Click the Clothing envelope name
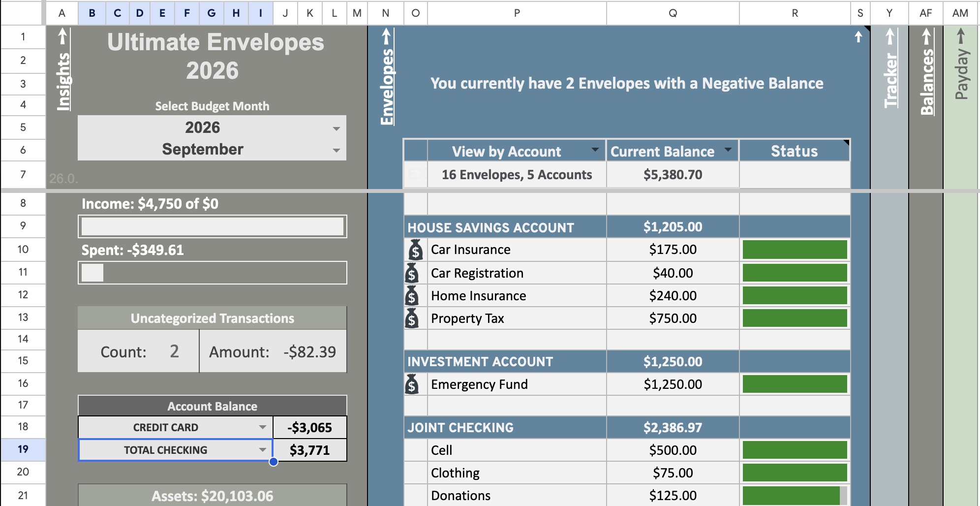This screenshot has width=980, height=506. (x=455, y=473)
